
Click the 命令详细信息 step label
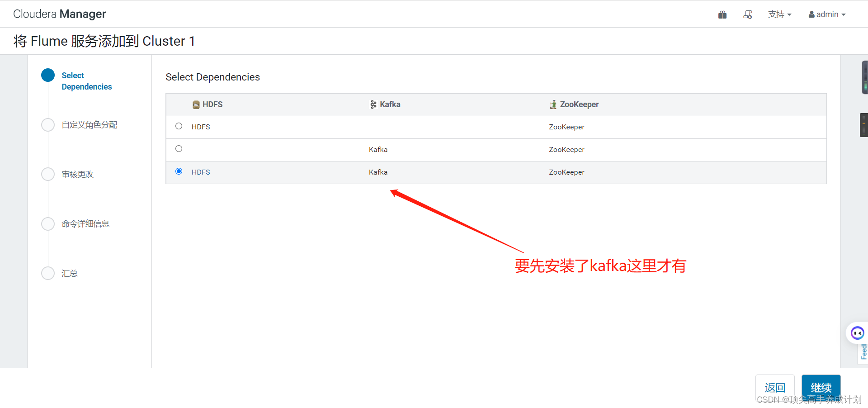coord(85,224)
